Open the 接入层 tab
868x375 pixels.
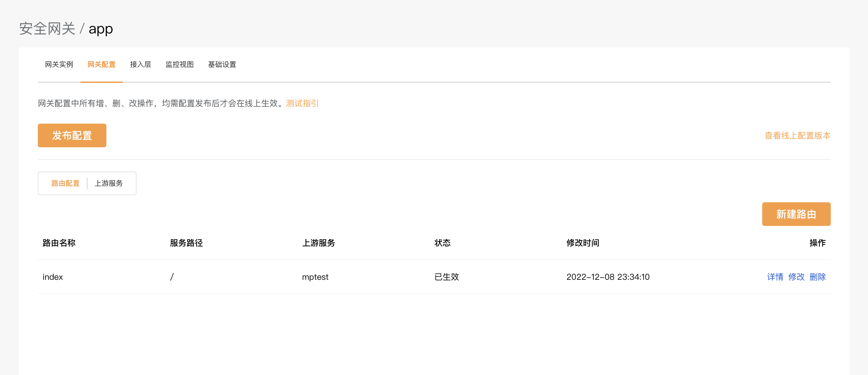[141, 64]
